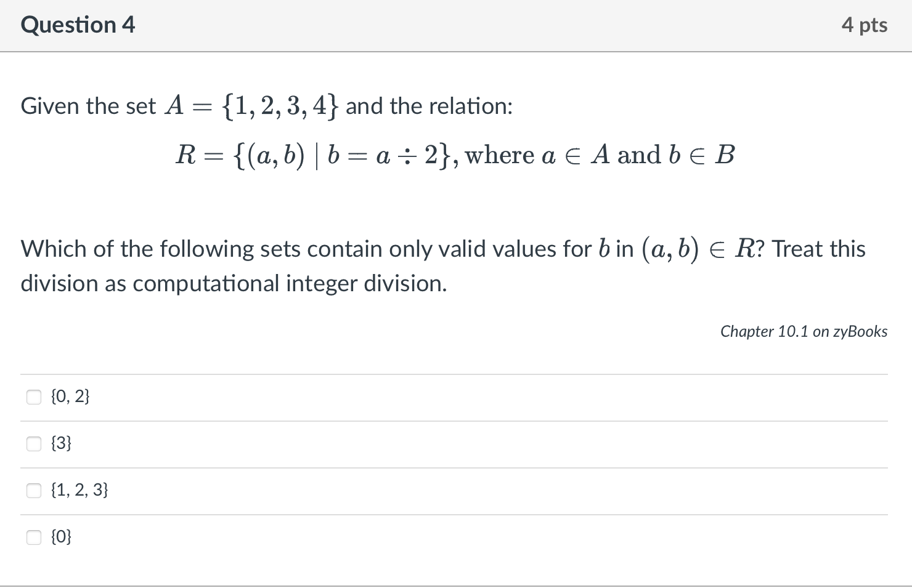Select the {0, 2} answer row

70,397
